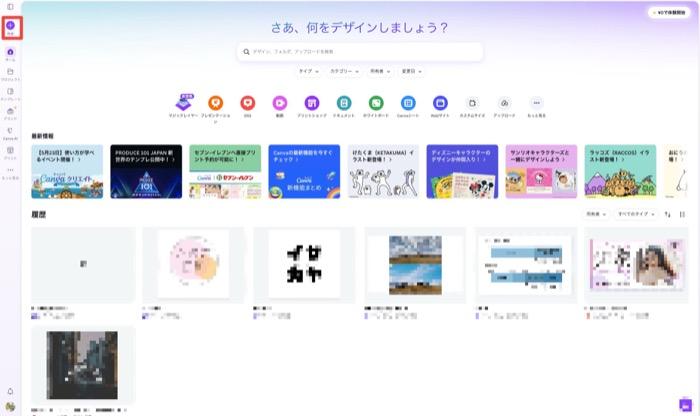The width and height of the screenshot is (700, 416).
Task: Open the pink circle history design thumbnail
Action: (193, 265)
